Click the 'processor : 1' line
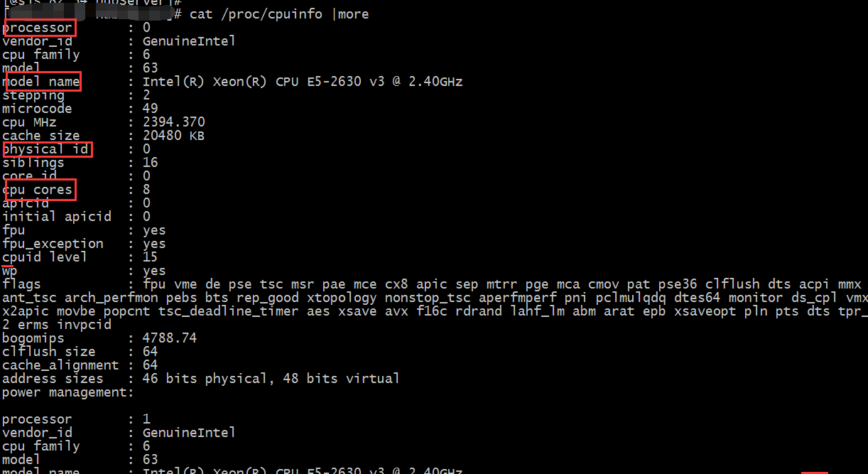The image size is (868, 474). click(76, 419)
